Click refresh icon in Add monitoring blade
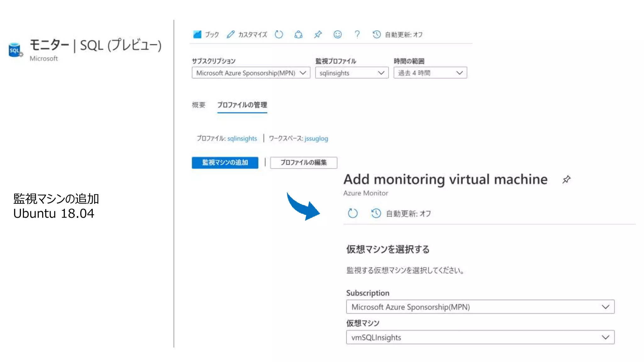The height and width of the screenshot is (362, 644). (x=353, y=213)
